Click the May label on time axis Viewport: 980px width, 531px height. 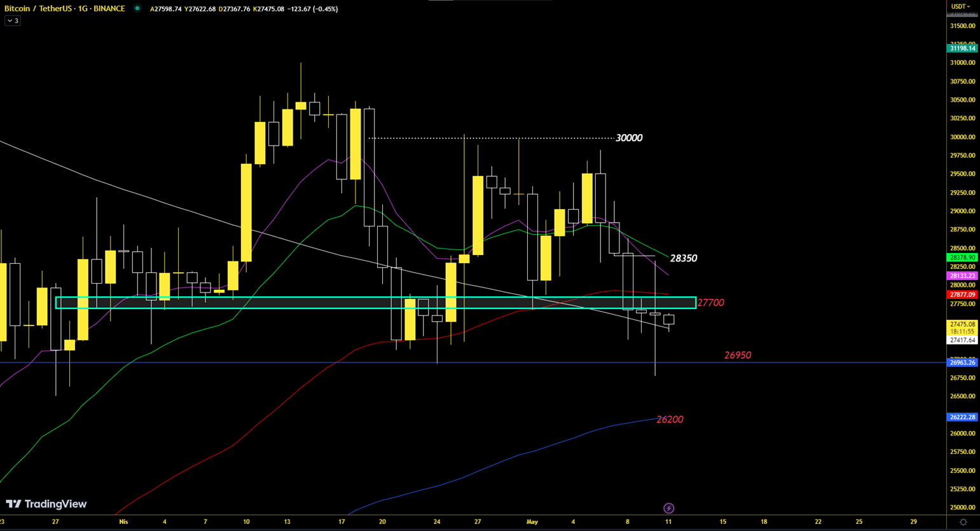(x=532, y=522)
